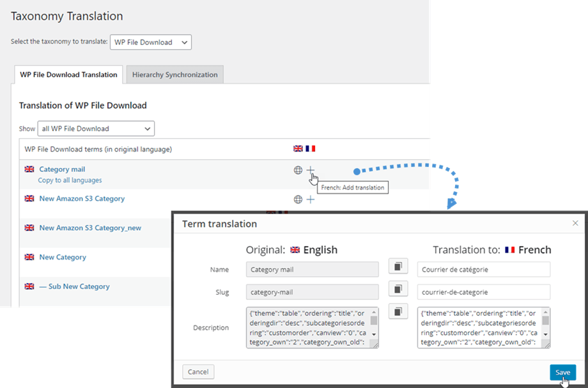The width and height of the screenshot is (588, 388).
Task: Select WP File Download Translation tab
Action: tap(68, 75)
